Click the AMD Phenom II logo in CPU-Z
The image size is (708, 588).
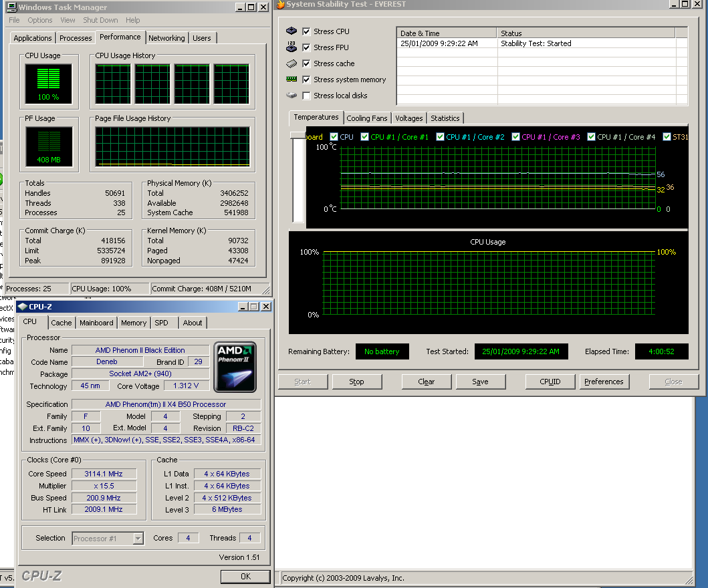[235, 367]
